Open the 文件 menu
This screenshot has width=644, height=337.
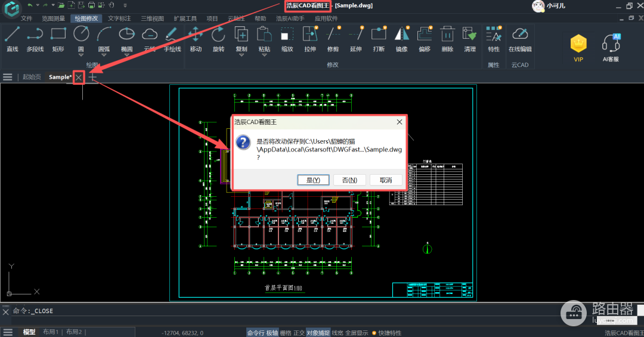click(x=26, y=18)
